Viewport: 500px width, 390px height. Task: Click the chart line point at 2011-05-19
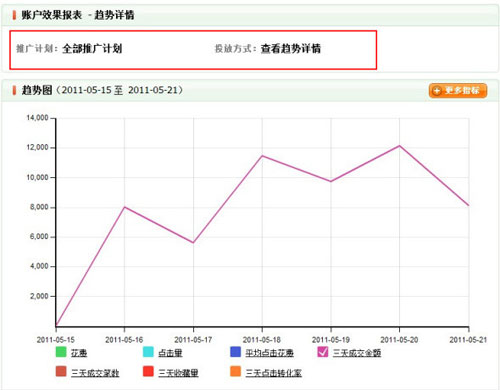point(331,181)
